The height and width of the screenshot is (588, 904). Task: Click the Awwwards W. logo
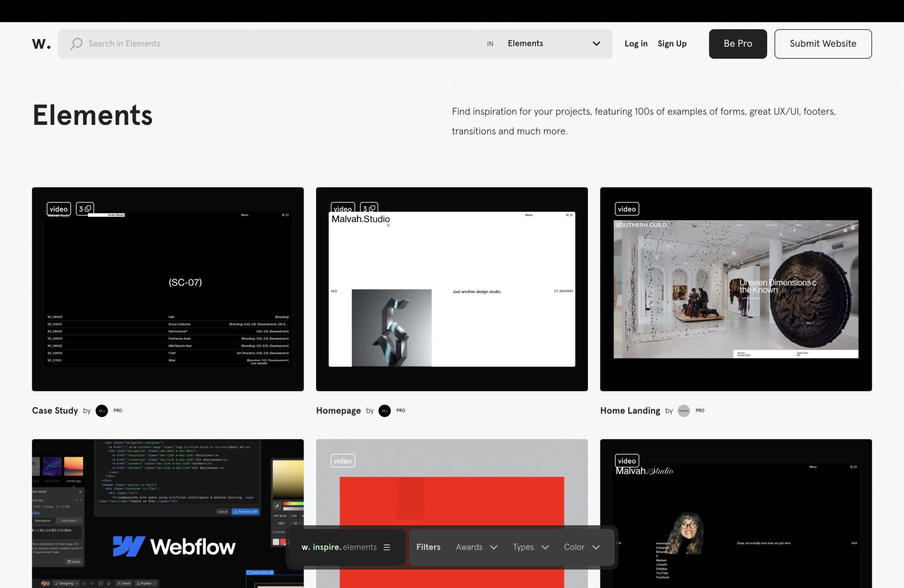[41, 44]
